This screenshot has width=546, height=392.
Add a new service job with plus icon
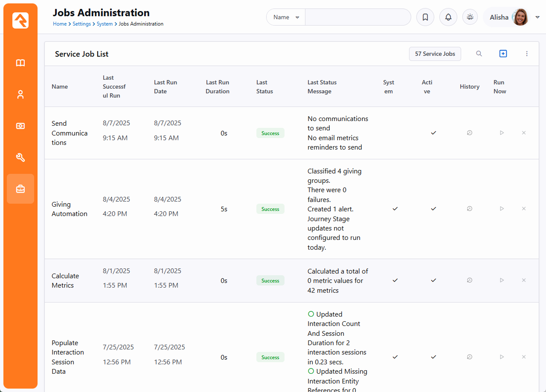click(503, 54)
